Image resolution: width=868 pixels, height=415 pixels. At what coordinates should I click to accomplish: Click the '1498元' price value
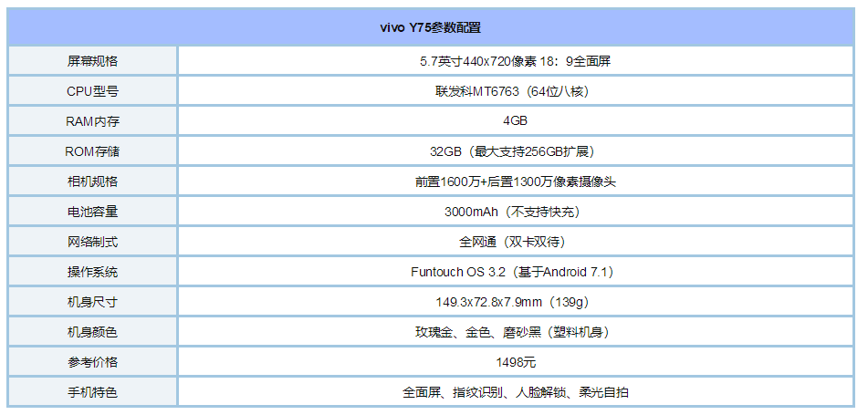click(516, 362)
